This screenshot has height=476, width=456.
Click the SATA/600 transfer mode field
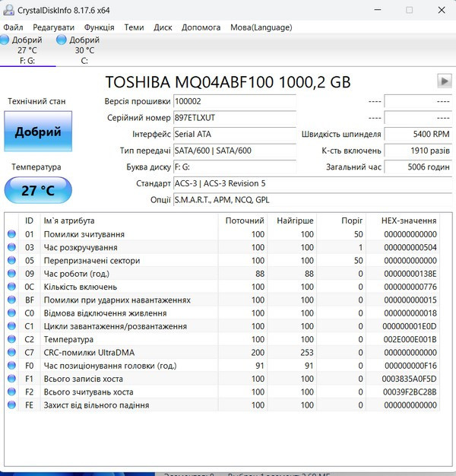tap(235, 151)
